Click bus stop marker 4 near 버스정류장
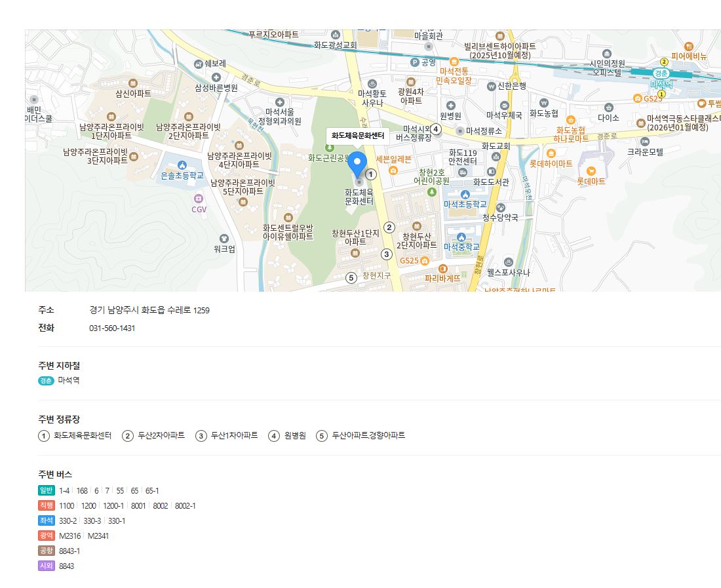The height and width of the screenshot is (588, 721). tap(436, 129)
